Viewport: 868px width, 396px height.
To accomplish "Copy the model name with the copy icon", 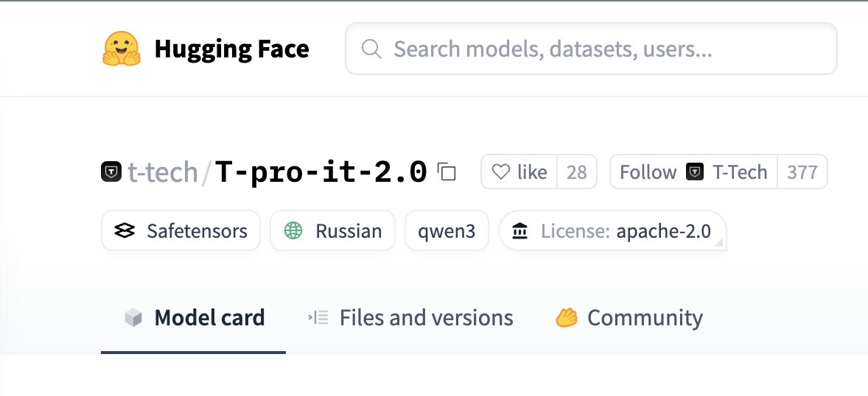I will [447, 172].
